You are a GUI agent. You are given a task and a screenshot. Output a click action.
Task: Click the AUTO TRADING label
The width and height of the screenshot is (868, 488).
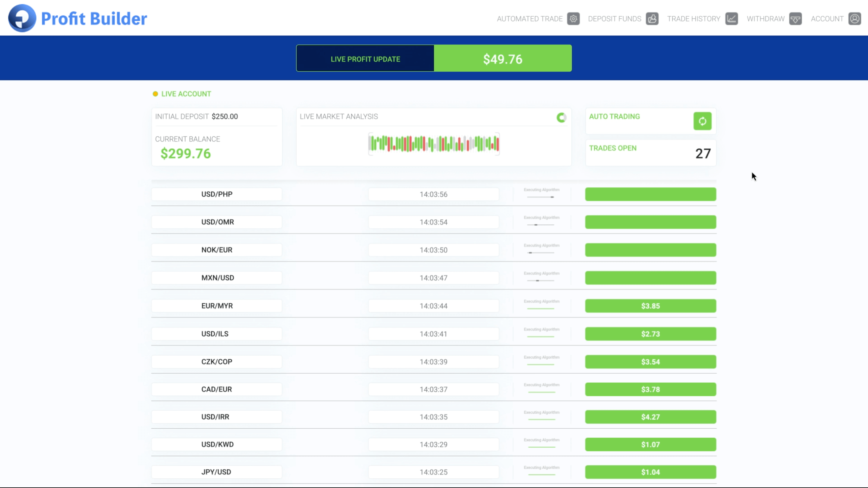pos(614,117)
